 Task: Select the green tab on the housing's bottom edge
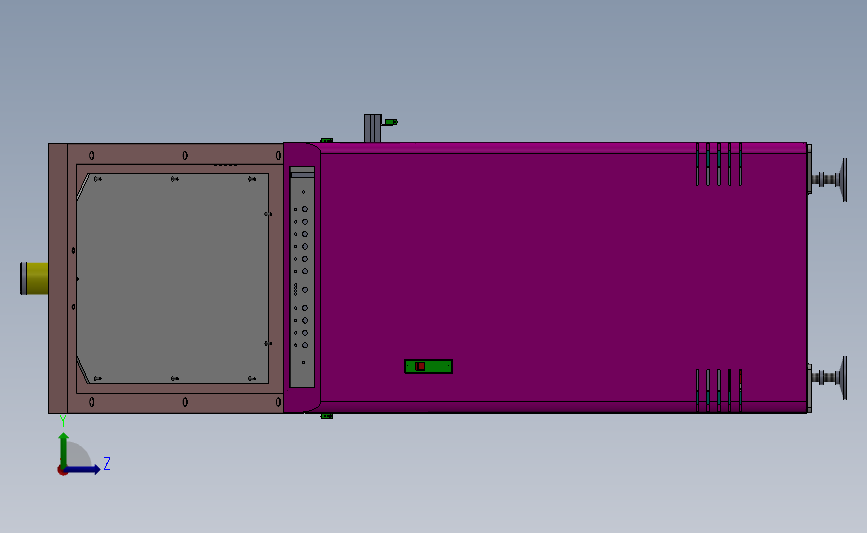click(x=327, y=416)
